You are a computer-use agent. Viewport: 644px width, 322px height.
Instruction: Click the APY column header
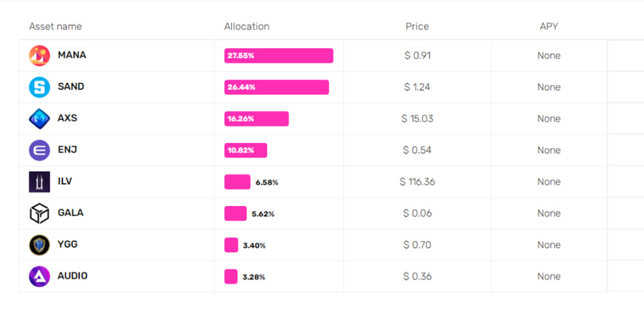pos(549,26)
